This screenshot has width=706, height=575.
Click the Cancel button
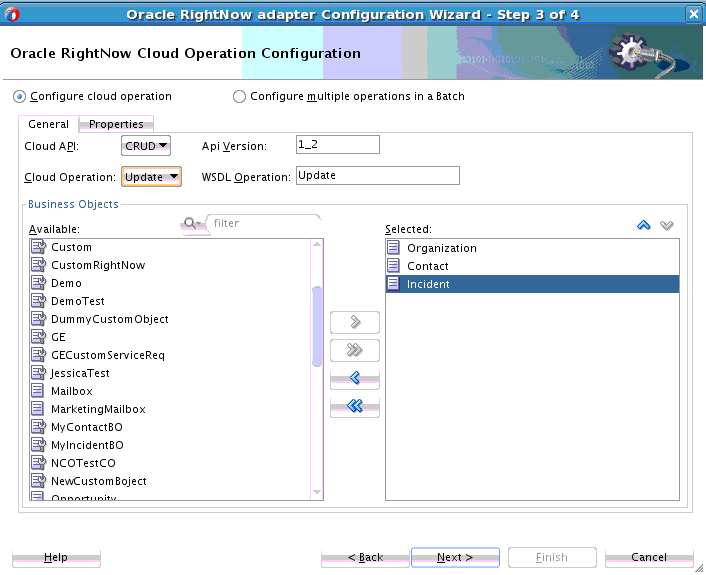pos(649,557)
